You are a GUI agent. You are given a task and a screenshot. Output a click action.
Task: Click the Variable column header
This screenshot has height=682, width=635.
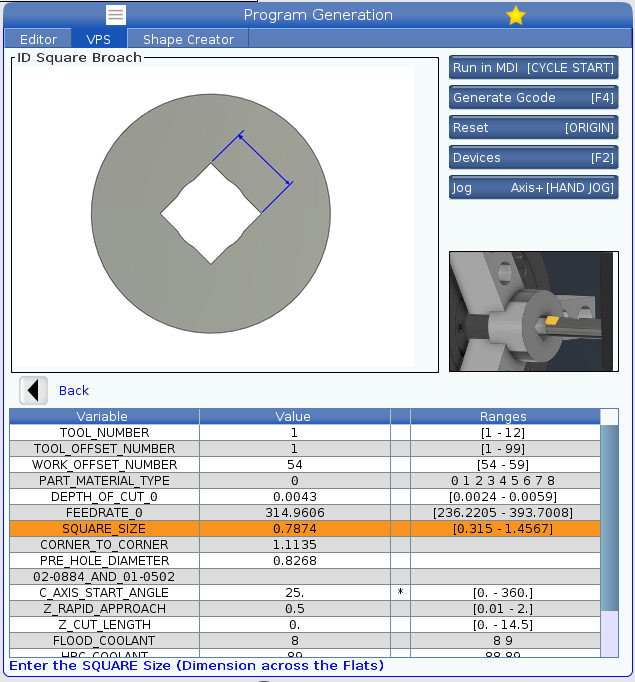click(x=104, y=417)
